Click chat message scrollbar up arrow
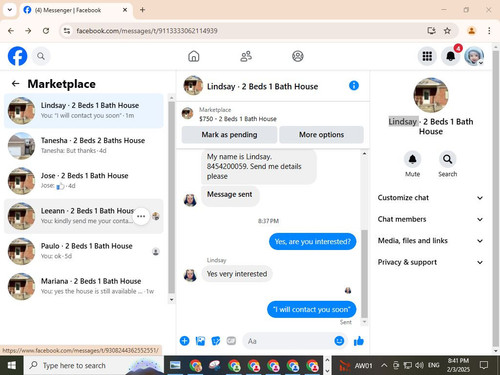 point(364,154)
